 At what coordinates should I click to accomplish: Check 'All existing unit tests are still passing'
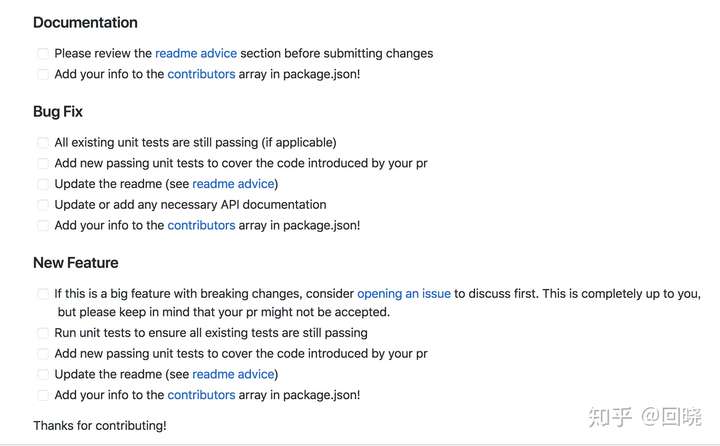point(43,143)
